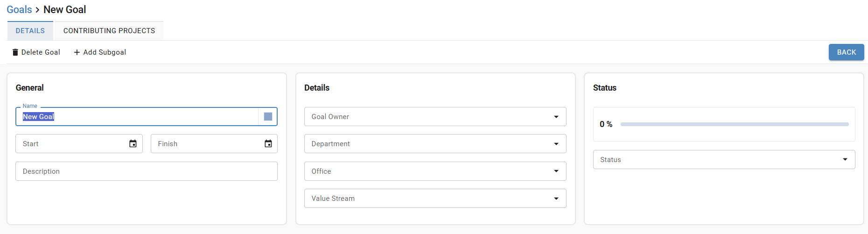Click the 0% progress bar
Screen dimensions: 868x234
[735, 124]
